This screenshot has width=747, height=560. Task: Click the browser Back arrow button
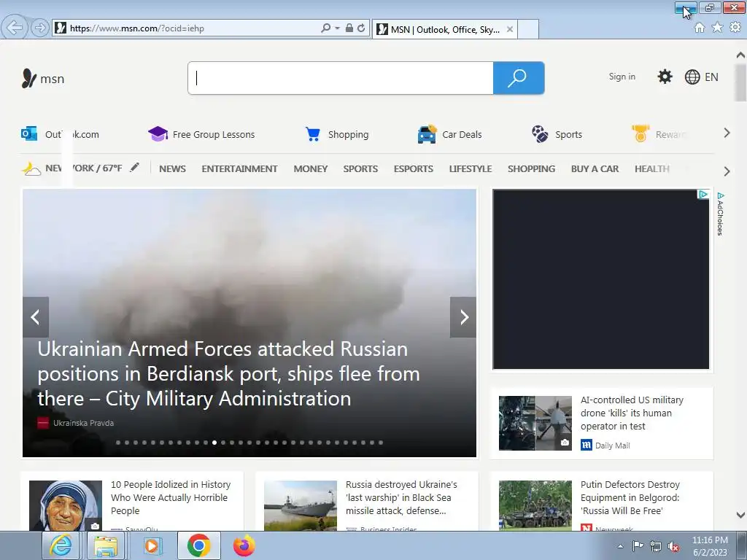[15, 28]
